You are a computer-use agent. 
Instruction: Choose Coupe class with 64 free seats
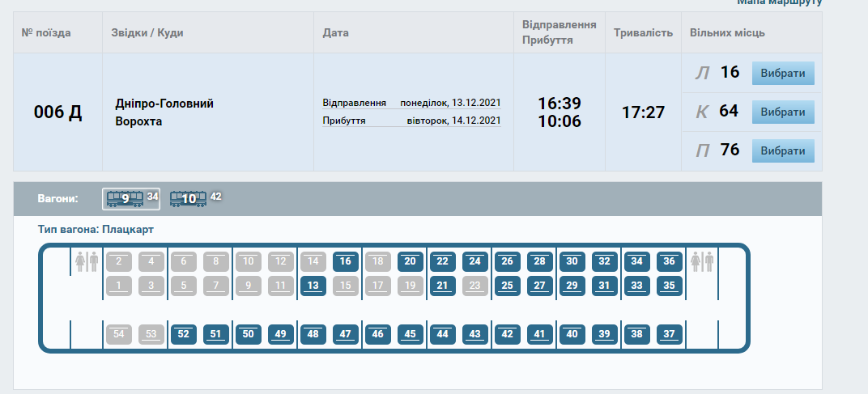pos(783,112)
